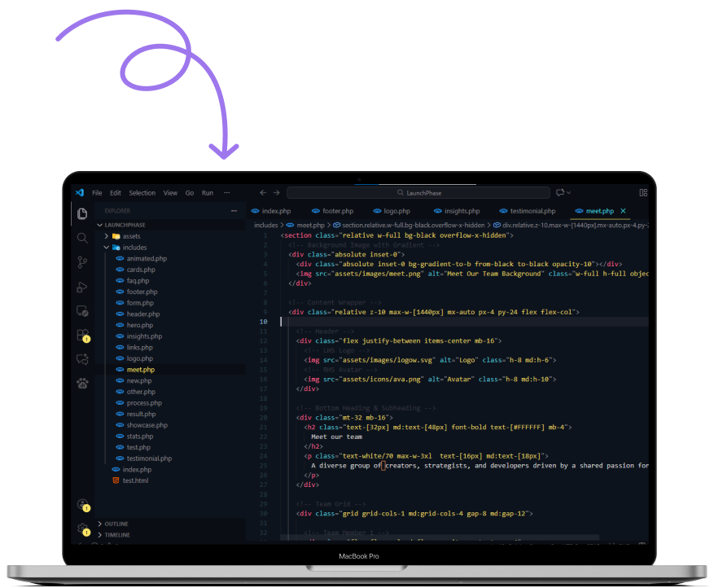The width and height of the screenshot is (714, 588).
Task: Click the Accounts icon in activity bar
Action: point(82,505)
